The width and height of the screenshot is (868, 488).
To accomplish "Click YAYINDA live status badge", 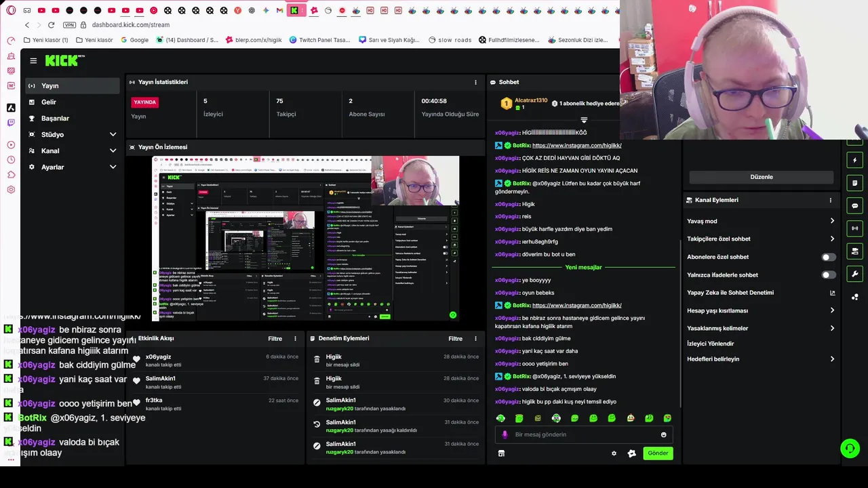I will (x=145, y=102).
